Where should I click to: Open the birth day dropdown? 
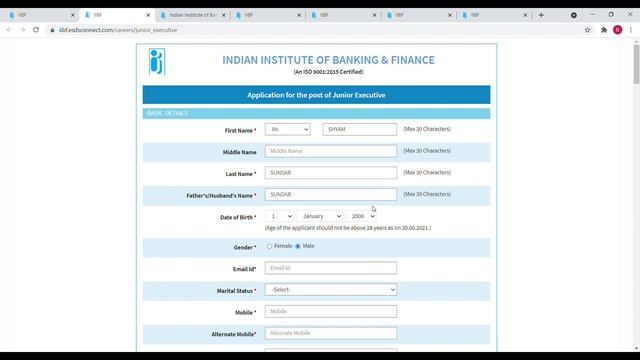[x=279, y=216]
